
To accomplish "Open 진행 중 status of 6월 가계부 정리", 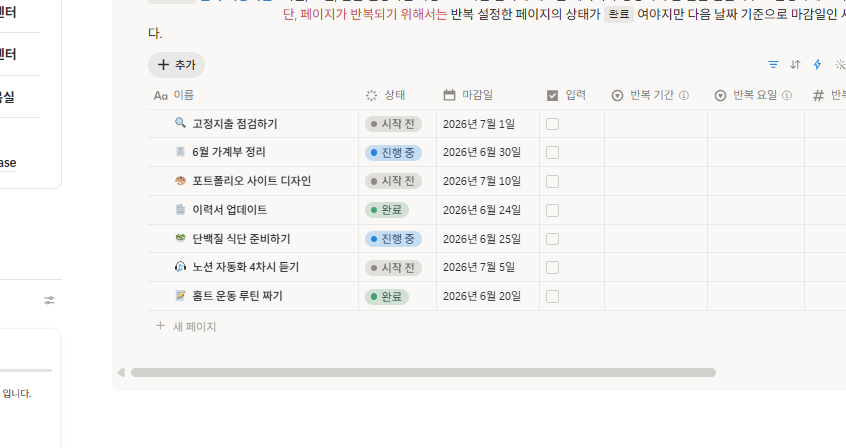I will click(393, 153).
